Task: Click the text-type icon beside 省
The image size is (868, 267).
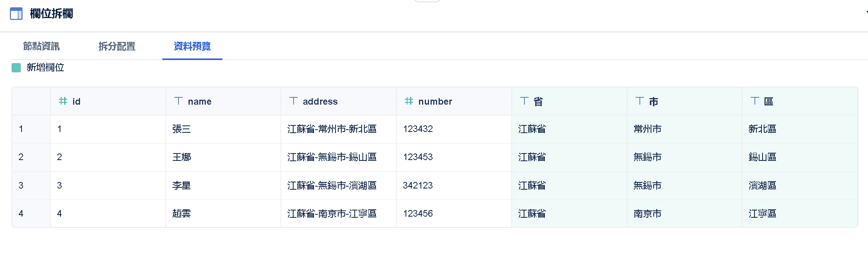Action: coord(524,101)
